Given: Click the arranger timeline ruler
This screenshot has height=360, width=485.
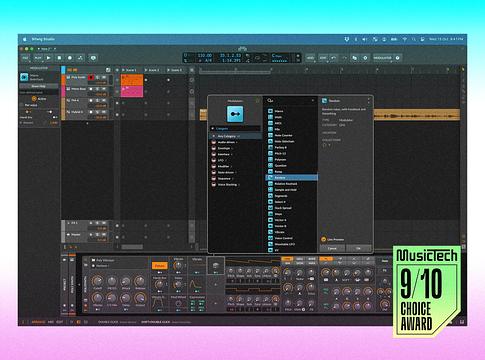Looking at the screenshot, I should tap(328, 70).
